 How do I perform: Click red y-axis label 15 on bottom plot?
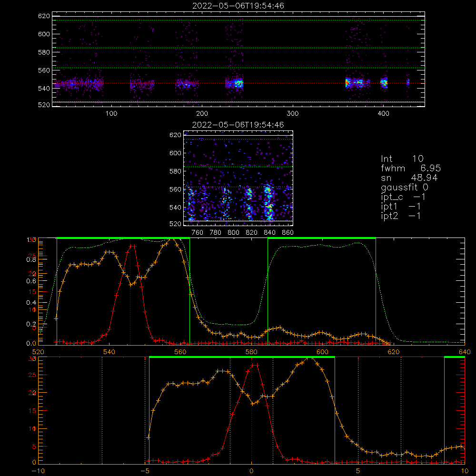(x=32, y=411)
